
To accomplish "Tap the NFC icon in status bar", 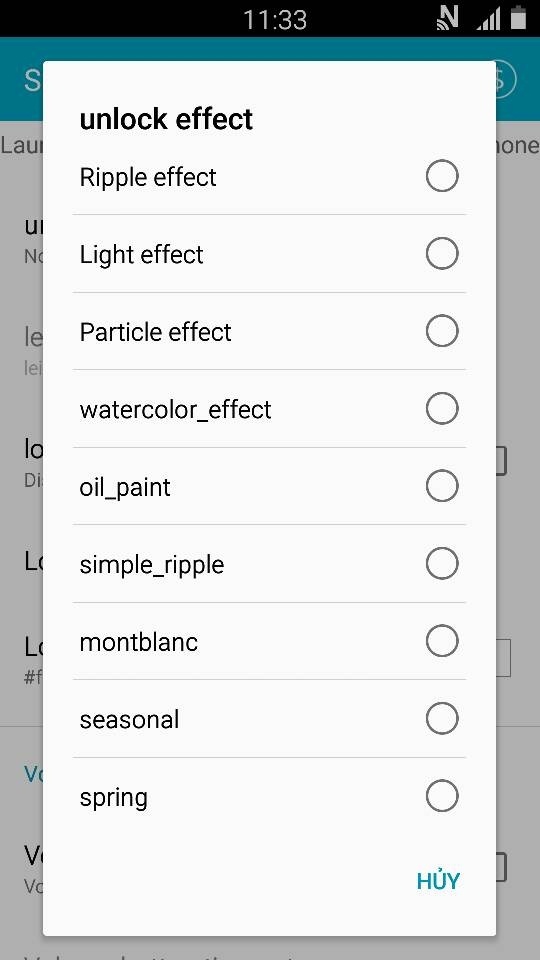I will click(x=448, y=18).
